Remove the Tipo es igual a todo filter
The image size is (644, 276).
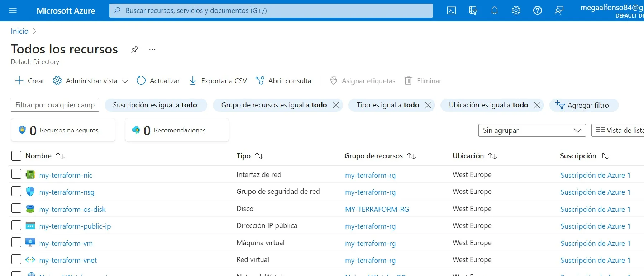428,105
